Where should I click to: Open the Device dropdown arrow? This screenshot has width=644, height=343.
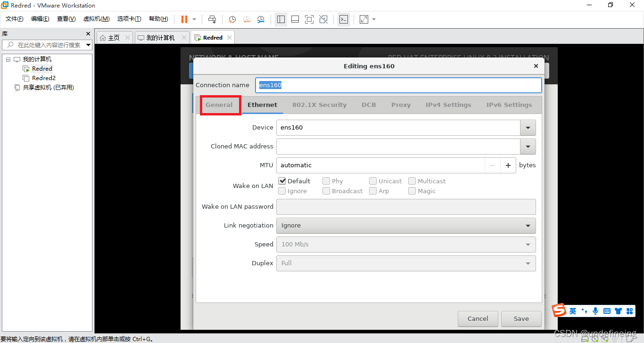coord(528,128)
